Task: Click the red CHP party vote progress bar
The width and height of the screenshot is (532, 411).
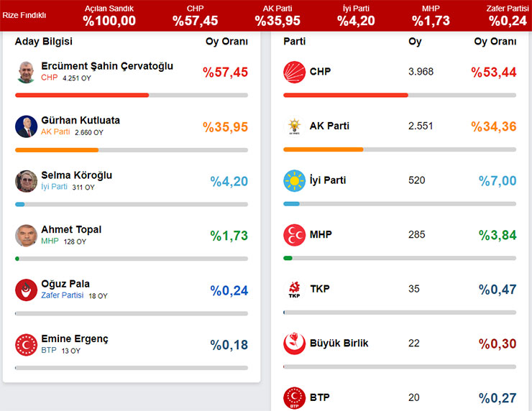Action: [345, 95]
